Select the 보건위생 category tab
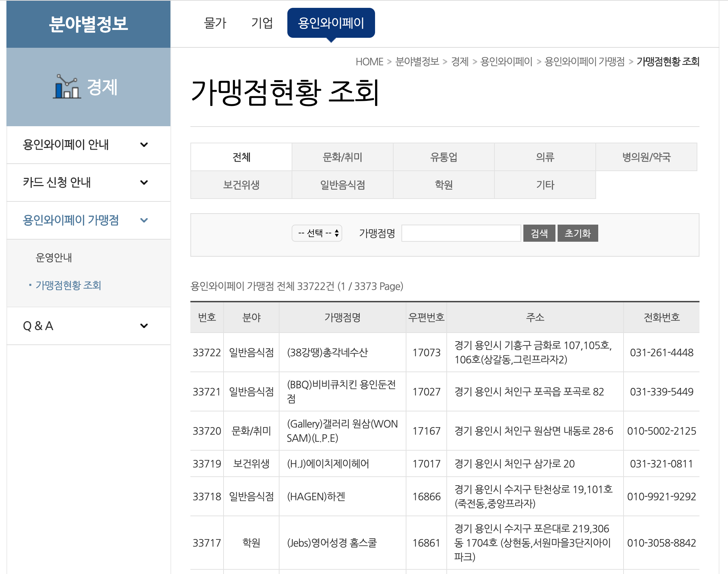The height and width of the screenshot is (574, 728). tap(241, 185)
